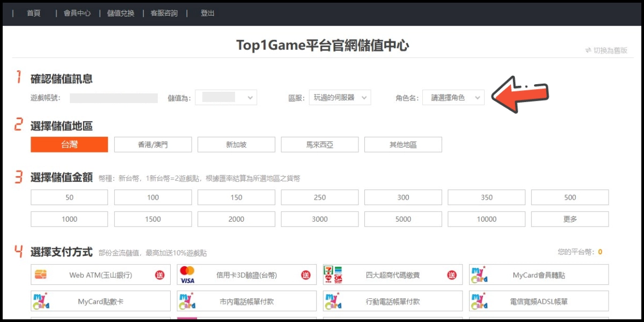Open the 區服 玩過的伺服器 dropdown
This screenshot has width=644, height=322.
coord(340,97)
